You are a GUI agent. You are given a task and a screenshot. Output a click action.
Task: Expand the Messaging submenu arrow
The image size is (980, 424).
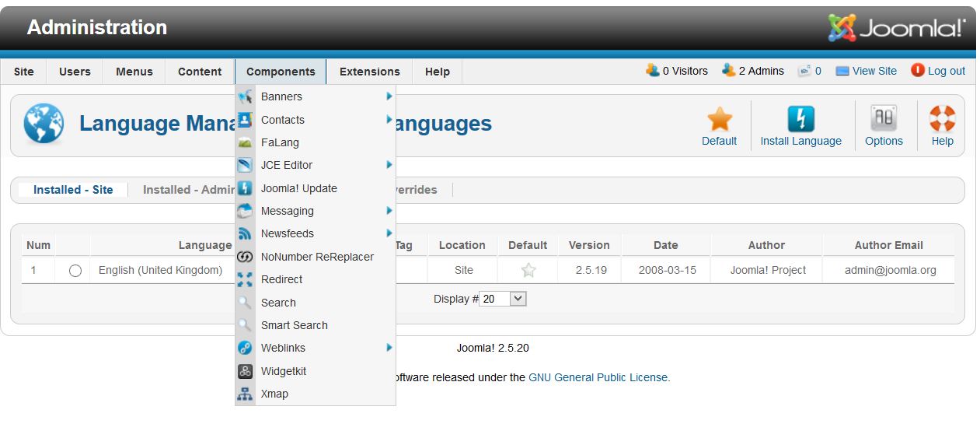(x=389, y=211)
